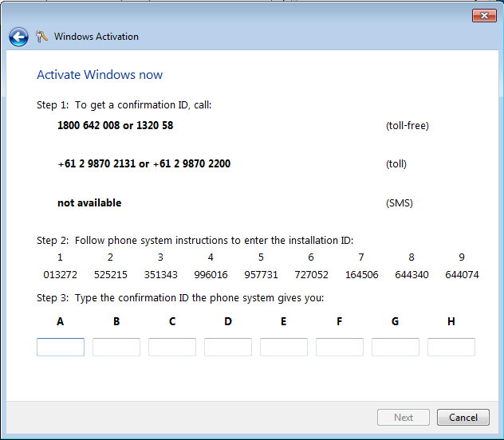Focus confirmation ID field B

click(x=116, y=347)
